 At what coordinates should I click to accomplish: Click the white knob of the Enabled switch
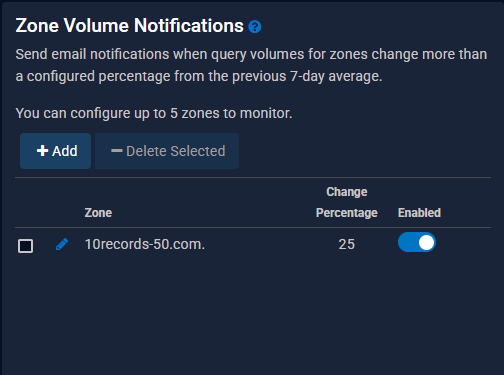click(x=426, y=242)
